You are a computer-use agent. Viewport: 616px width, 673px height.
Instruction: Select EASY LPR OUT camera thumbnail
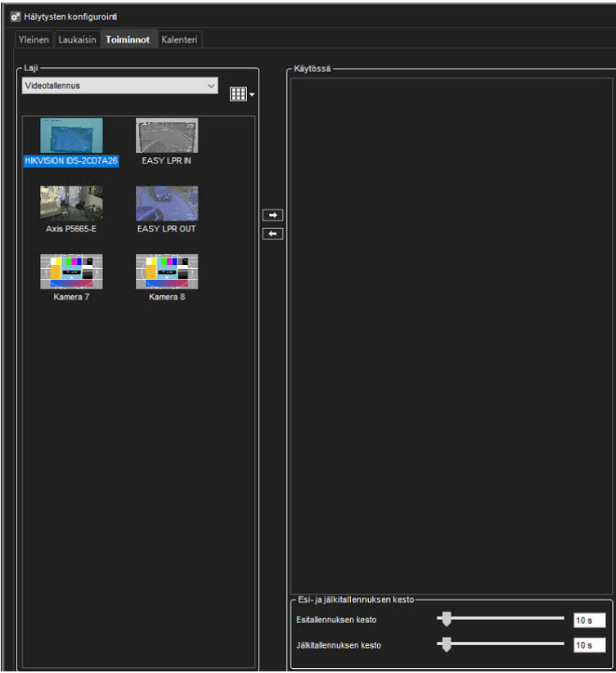click(x=166, y=204)
